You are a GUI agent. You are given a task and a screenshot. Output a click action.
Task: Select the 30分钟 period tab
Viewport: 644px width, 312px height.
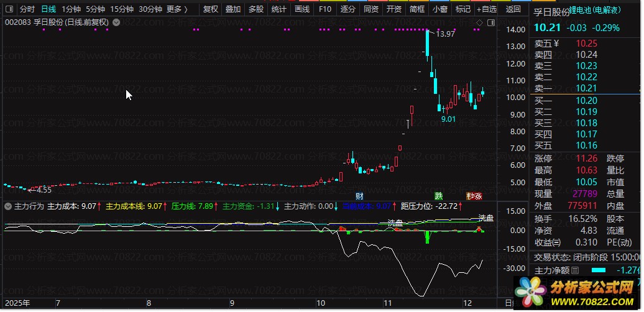point(150,9)
